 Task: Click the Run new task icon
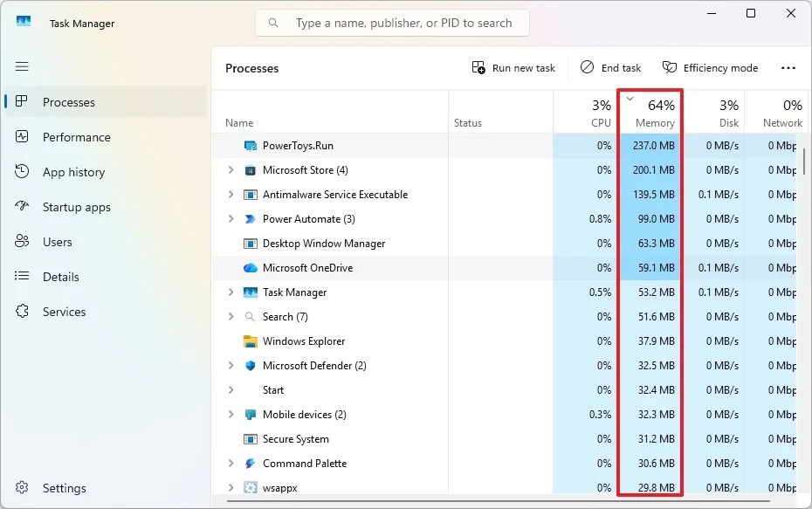pyautogui.click(x=478, y=67)
